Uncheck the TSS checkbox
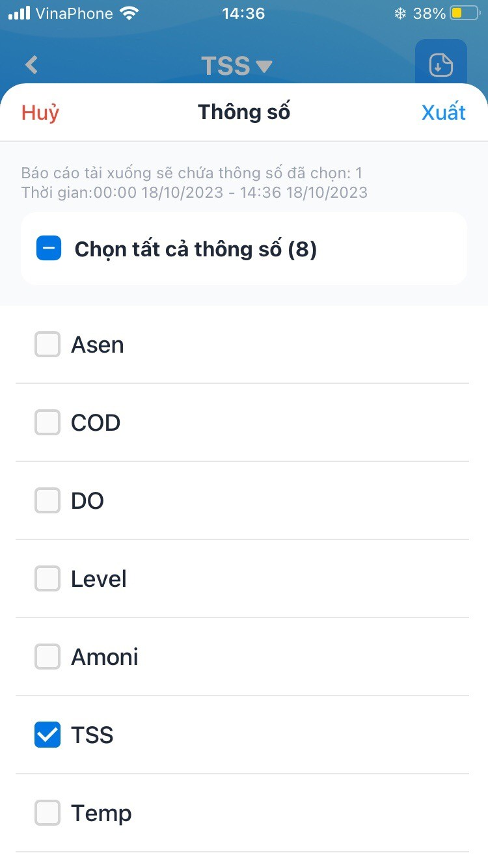This screenshot has width=488, height=868. [x=47, y=735]
